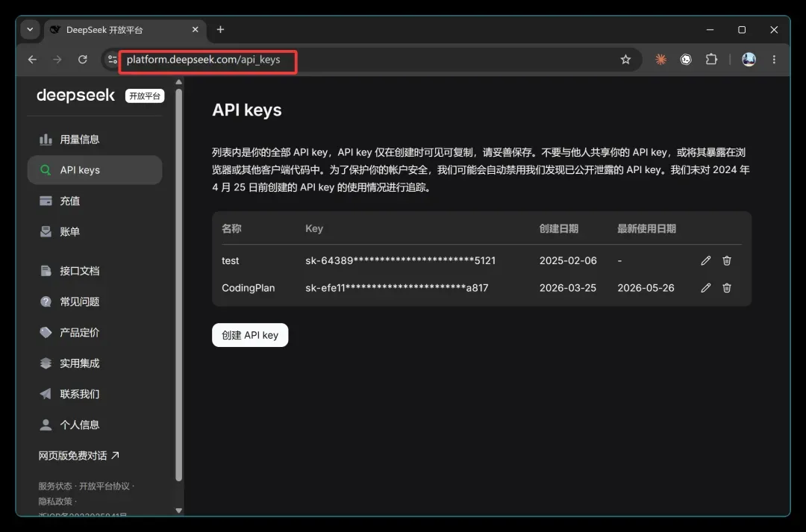806x532 pixels.
Task: Click sidebar scrollbar up arrow
Action: click(179, 82)
